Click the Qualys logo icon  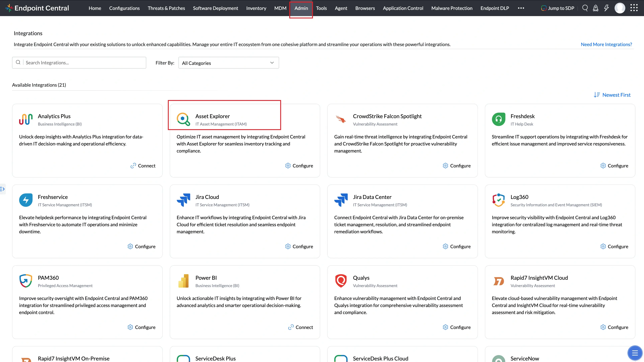[x=341, y=281]
